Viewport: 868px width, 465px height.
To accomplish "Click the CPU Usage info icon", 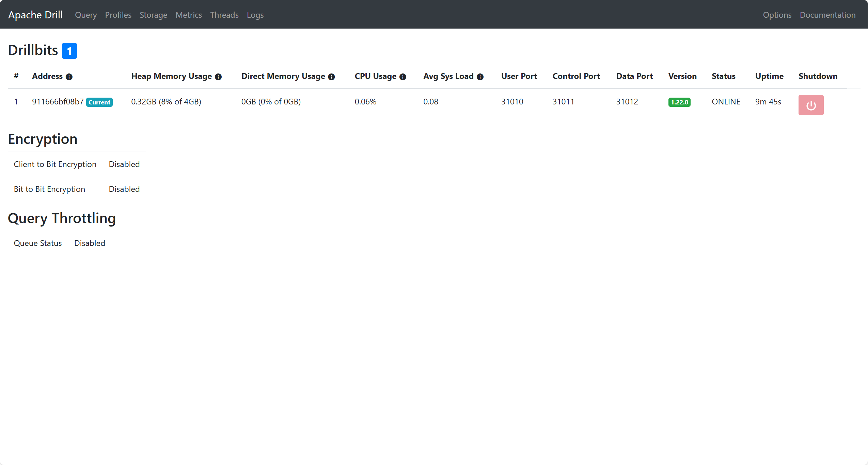I will click(x=403, y=77).
